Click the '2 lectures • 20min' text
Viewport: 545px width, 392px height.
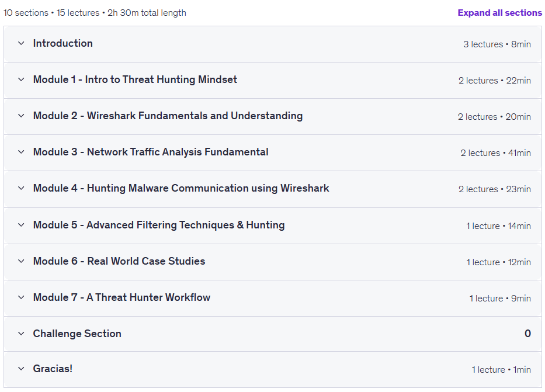(494, 117)
